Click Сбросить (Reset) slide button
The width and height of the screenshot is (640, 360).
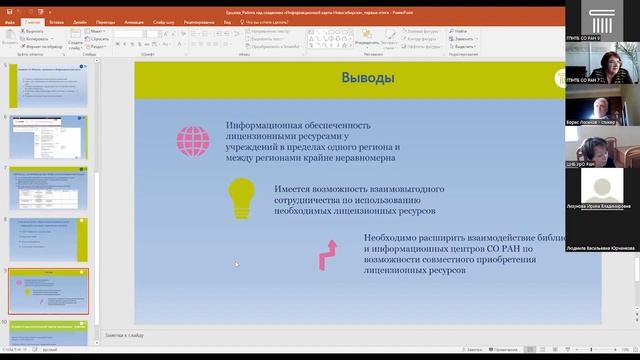97,39
